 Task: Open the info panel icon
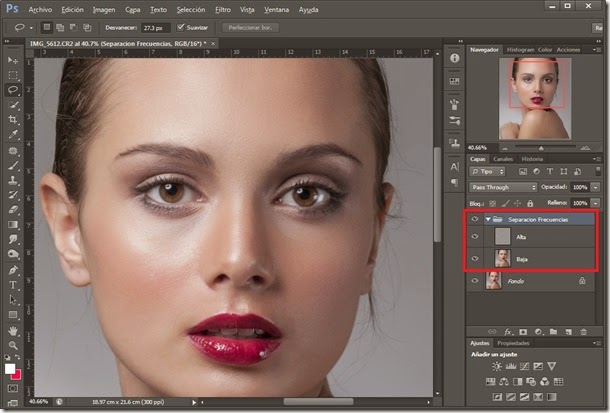(454, 58)
